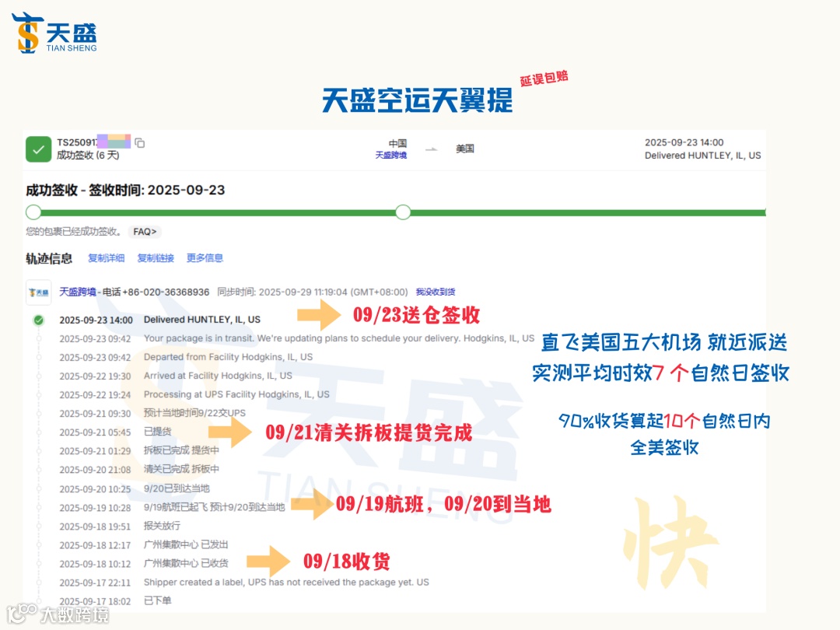Viewport: 840px width, 630px height.
Task: Click the middle marker of progress bar
Action: [x=403, y=212]
